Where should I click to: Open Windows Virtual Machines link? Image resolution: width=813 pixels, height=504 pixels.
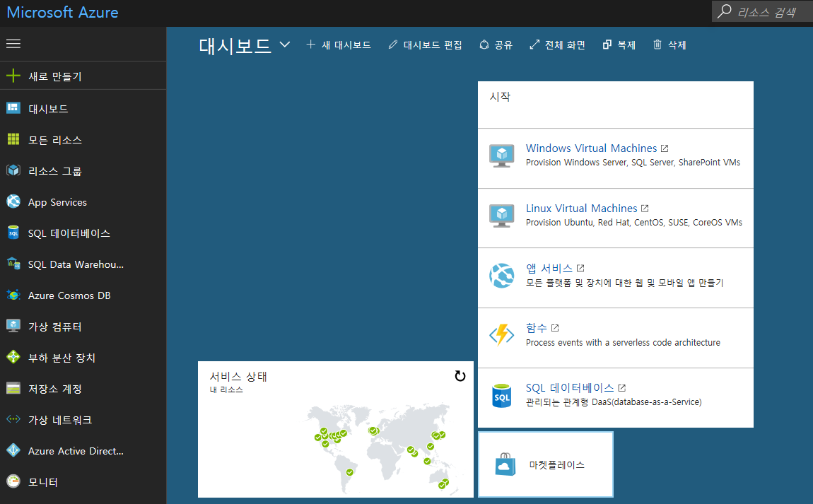click(x=591, y=148)
